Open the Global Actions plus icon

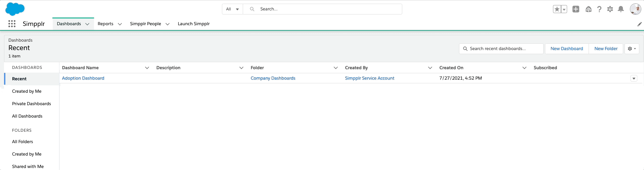tap(576, 9)
